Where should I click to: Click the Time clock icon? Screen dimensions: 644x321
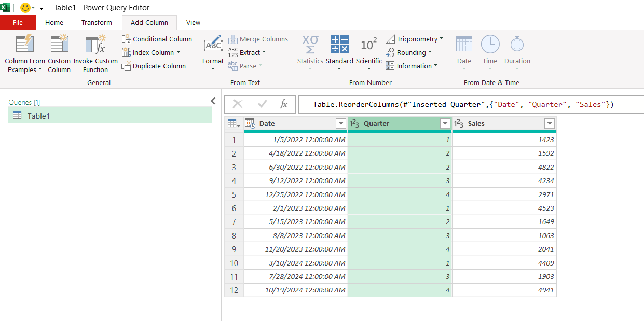point(490,44)
